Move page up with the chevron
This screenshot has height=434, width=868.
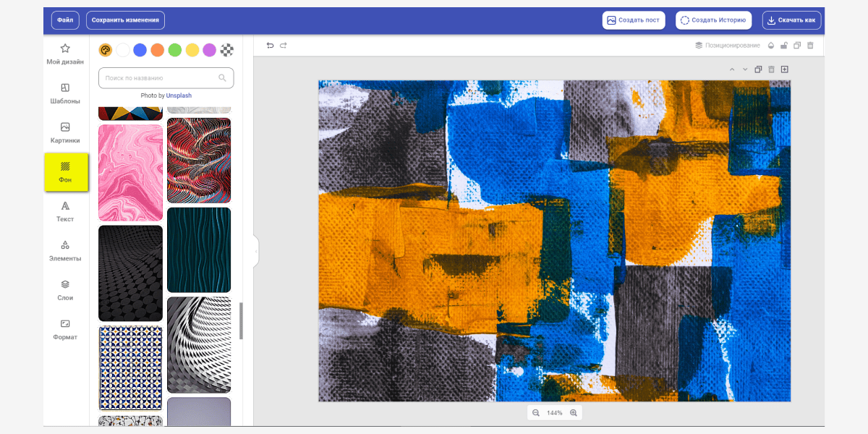(x=732, y=69)
